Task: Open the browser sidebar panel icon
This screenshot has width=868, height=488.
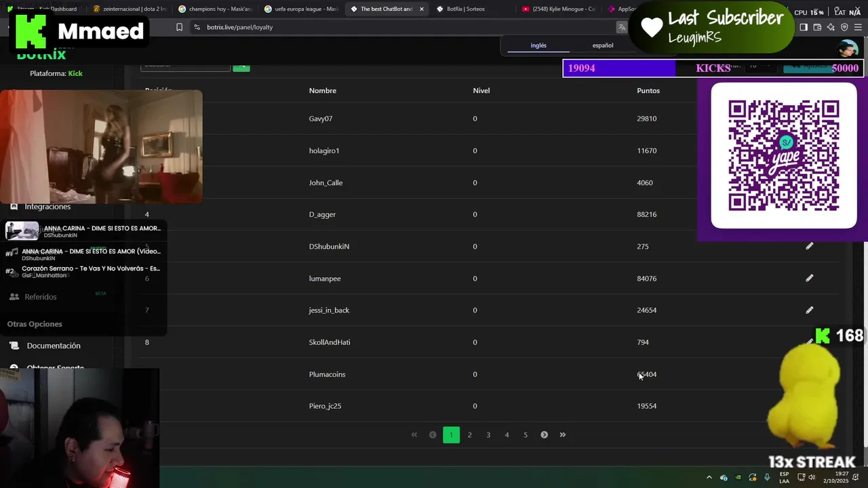Action: [804, 27]
